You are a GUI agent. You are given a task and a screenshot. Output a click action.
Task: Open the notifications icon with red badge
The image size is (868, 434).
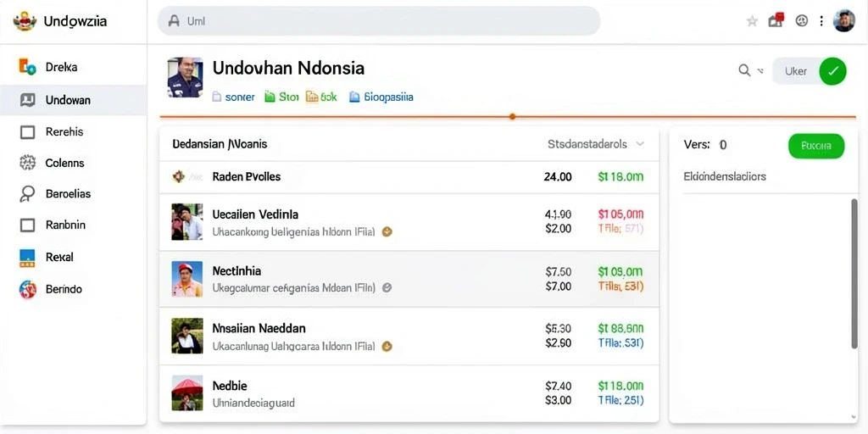tap(776, 20)
